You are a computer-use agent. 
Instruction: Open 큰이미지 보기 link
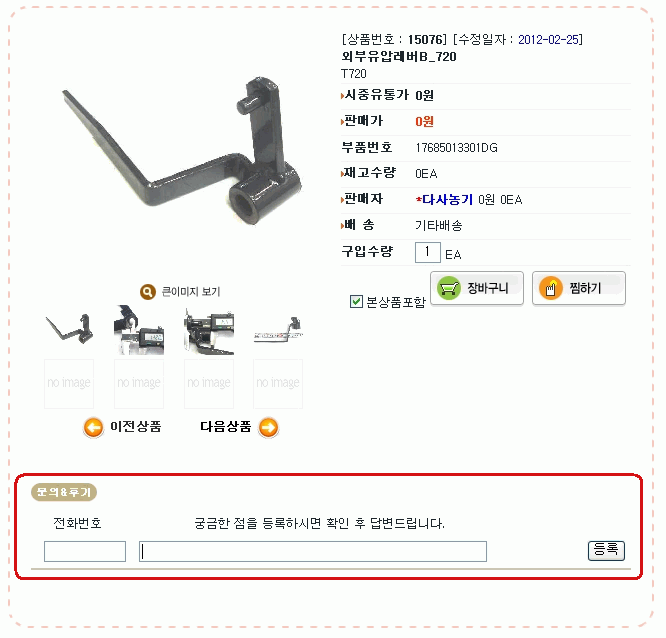point(191,292)
